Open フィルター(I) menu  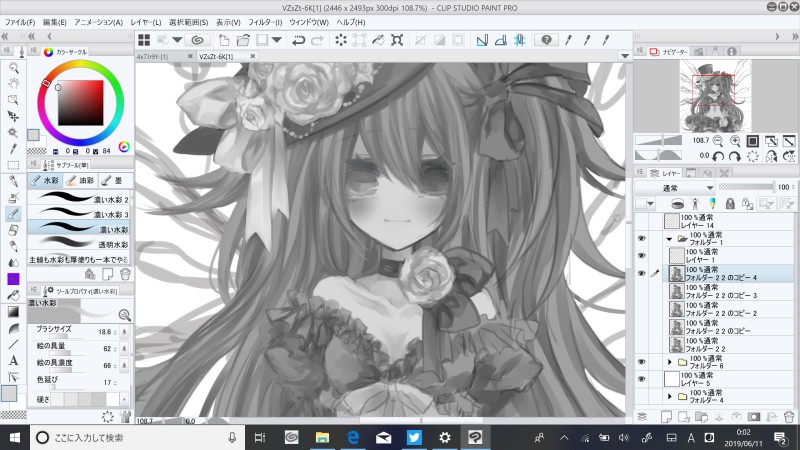pyautogui.click(x=265, y=22)
